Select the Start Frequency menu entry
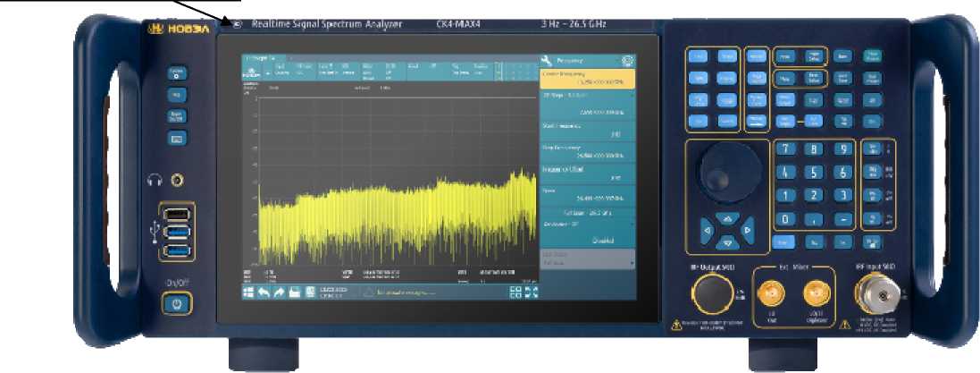The width and height of the screenshot is (980, 373). point(587,131)
